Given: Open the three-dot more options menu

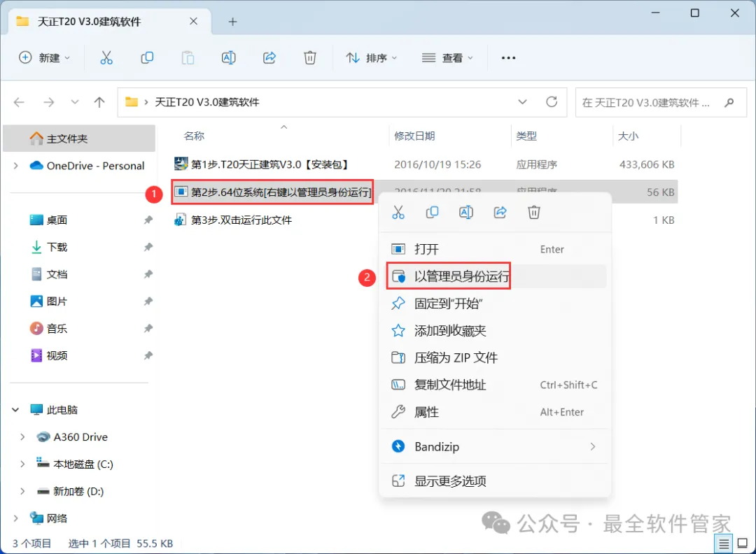Looking at the screenshot, I should pyautogui.click(x=508, y=58).
